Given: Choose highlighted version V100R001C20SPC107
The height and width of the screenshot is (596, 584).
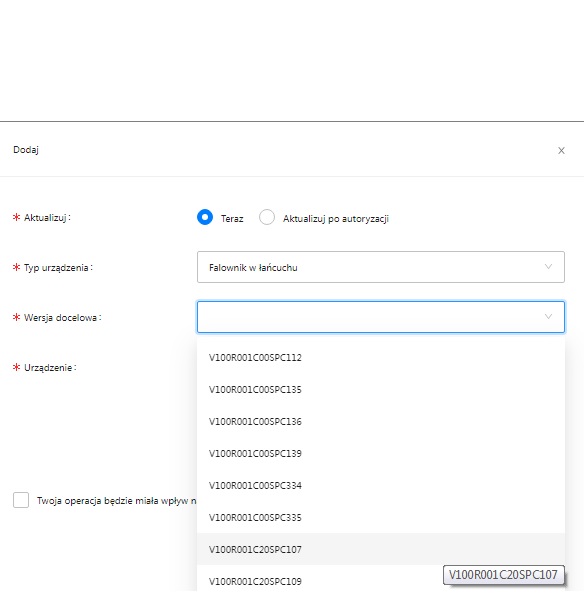Looking at the screenshot, I should tap(381, 549).
